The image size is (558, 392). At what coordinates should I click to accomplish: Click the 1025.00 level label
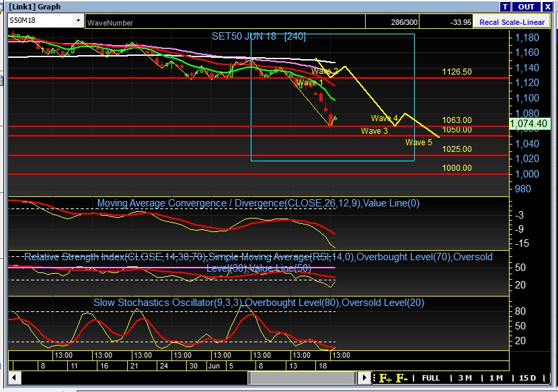(456, 149)
